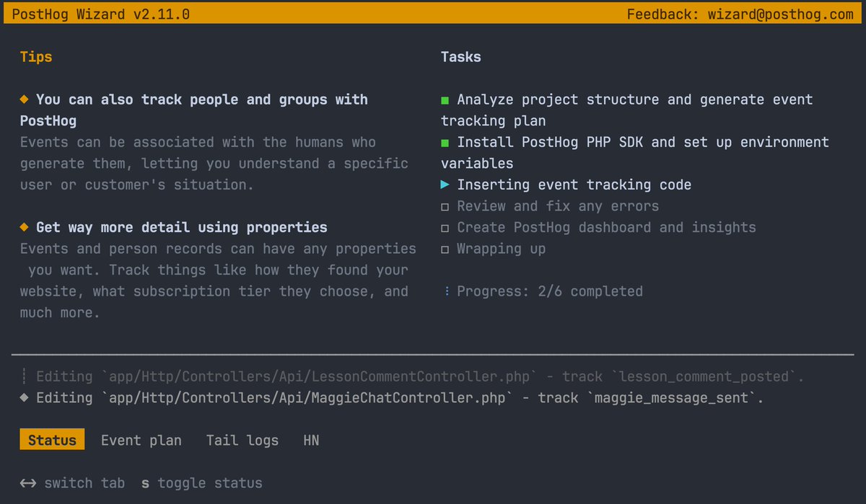Click the 's toggle status' hint
The width and height of the screenshot is (866, 504).
click(x=202, y=483)
